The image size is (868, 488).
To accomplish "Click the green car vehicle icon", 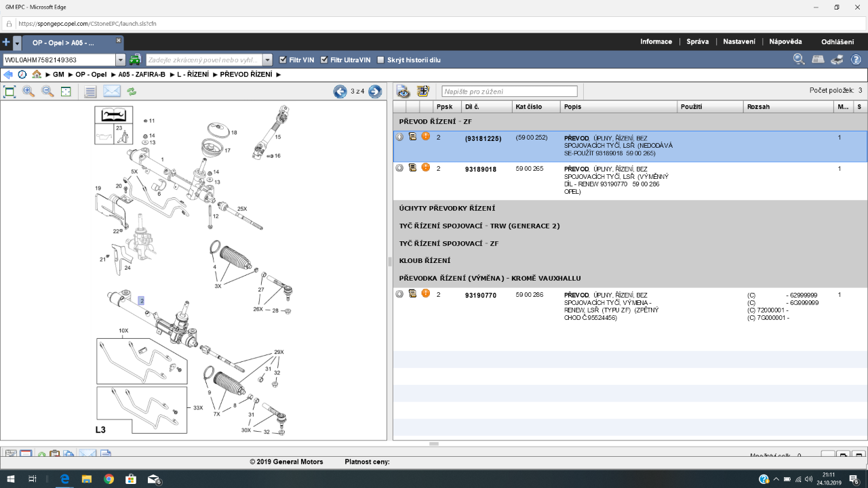I will click(136, 60).
